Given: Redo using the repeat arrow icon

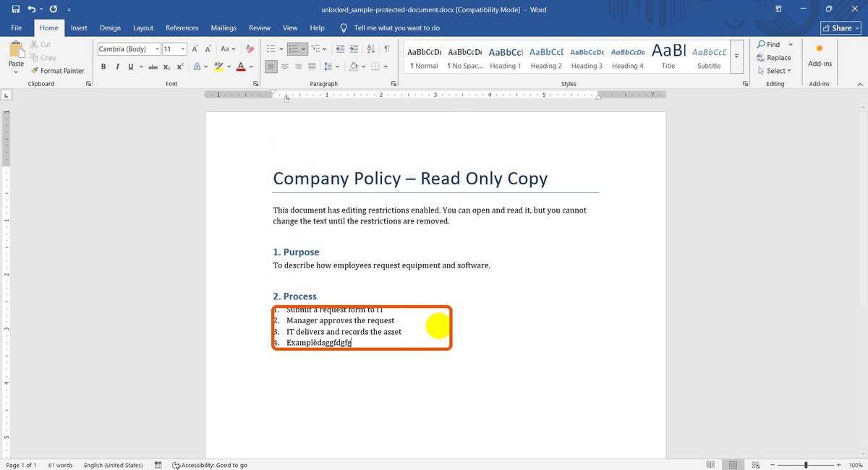Looking at the screenshot, I should coord(53,9).
